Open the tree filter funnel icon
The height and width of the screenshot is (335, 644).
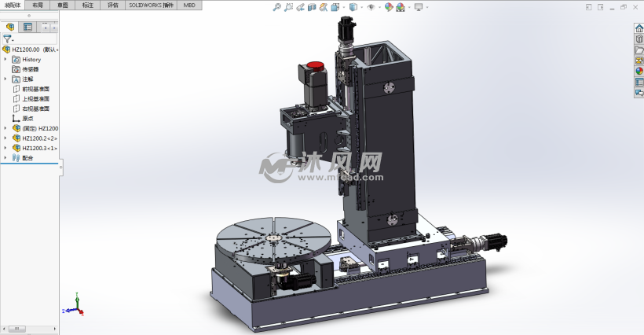coord(7,39)
